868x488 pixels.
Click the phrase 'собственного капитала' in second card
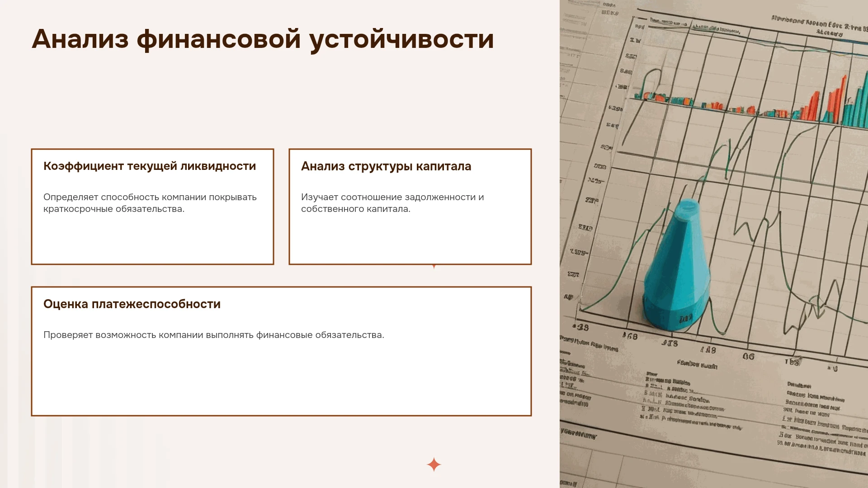(356, 209)
